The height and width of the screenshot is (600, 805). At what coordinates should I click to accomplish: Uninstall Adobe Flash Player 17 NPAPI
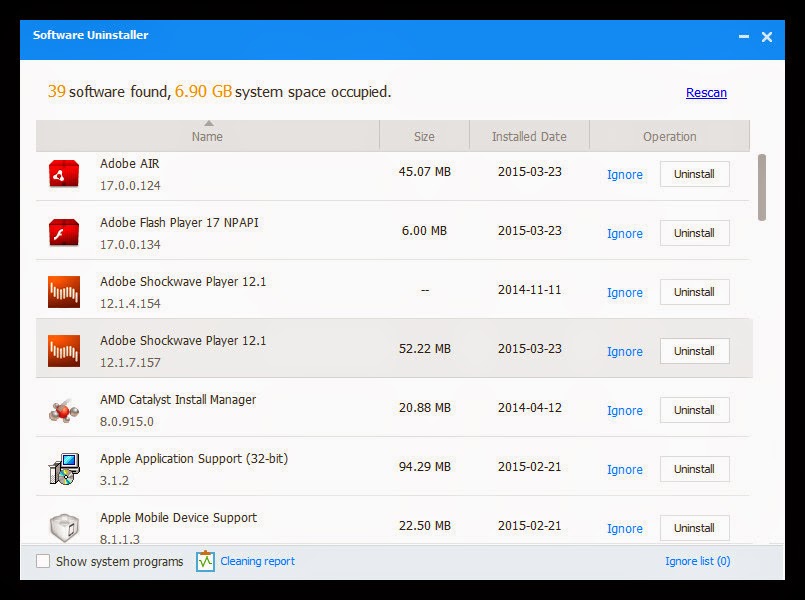click(694, 233)
